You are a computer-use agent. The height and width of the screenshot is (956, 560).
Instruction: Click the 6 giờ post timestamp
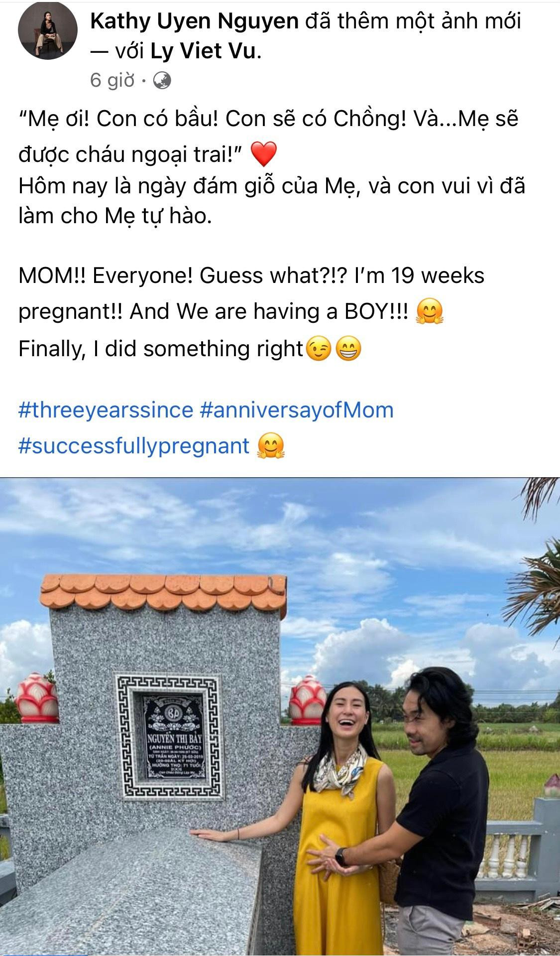pos(112,80)
